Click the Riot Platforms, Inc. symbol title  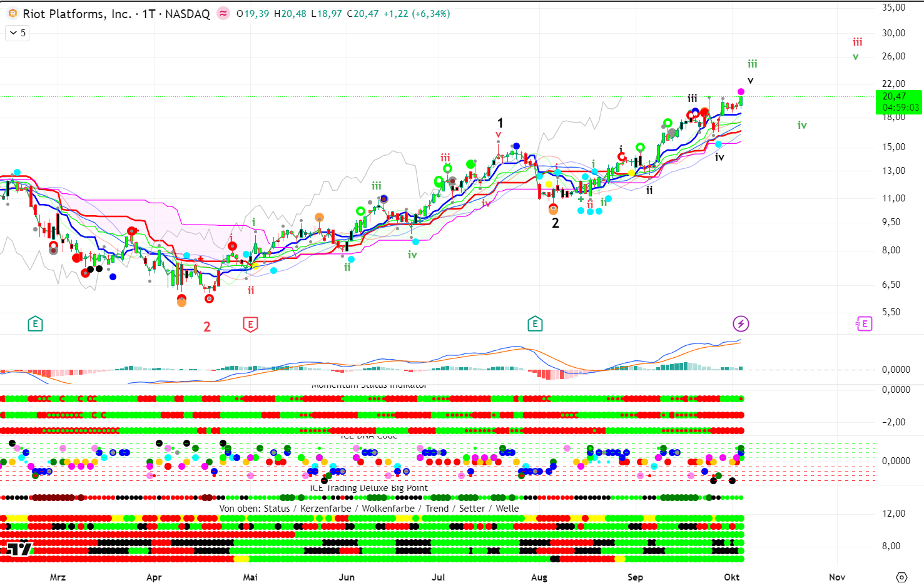[77, 14]
